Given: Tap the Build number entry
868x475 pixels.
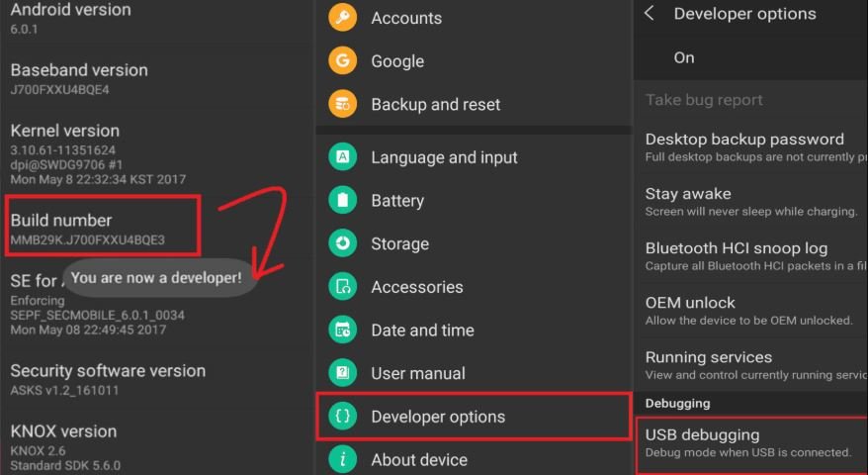Looking at the screenshot, I should (x=103, y=226).
